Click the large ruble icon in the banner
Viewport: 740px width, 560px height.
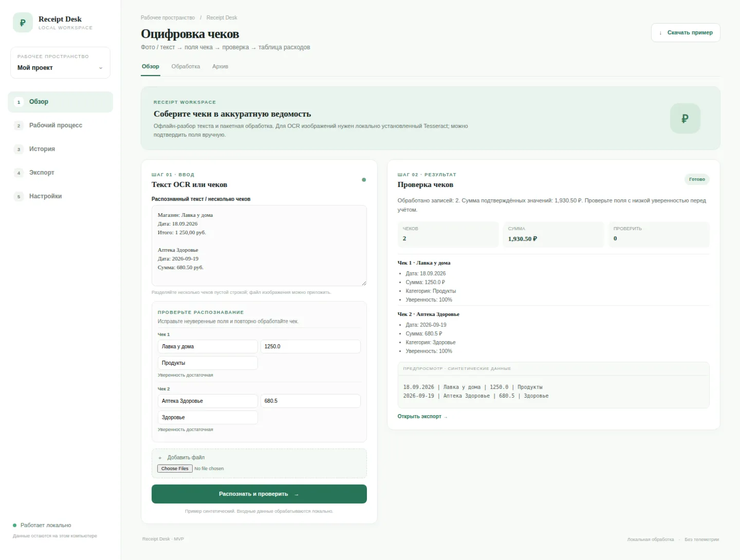(x=685, y=119)
